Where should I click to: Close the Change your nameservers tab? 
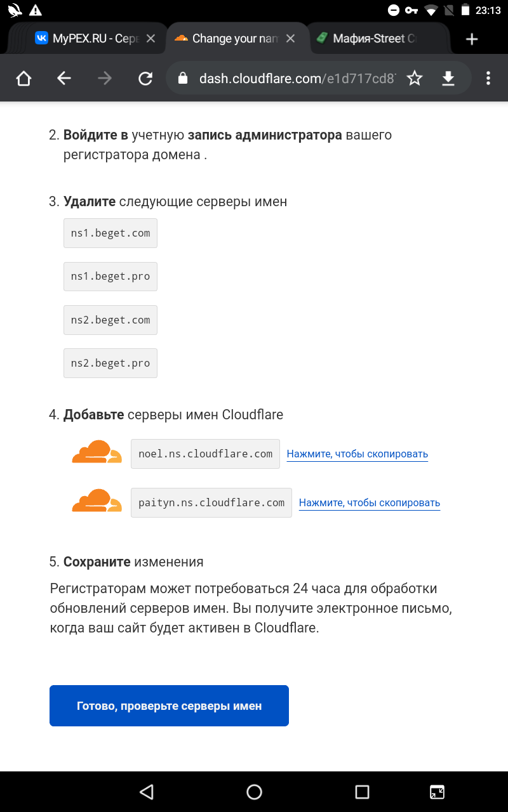coord(290,39)
